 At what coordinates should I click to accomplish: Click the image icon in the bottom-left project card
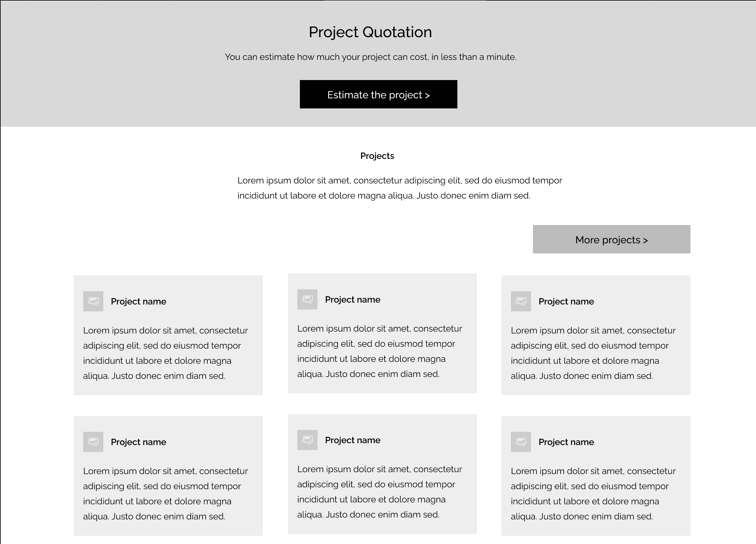point(93,442)
